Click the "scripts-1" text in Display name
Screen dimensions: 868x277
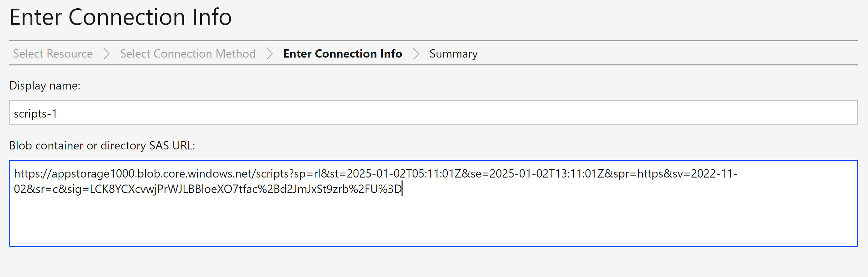(x=35, y=114)
